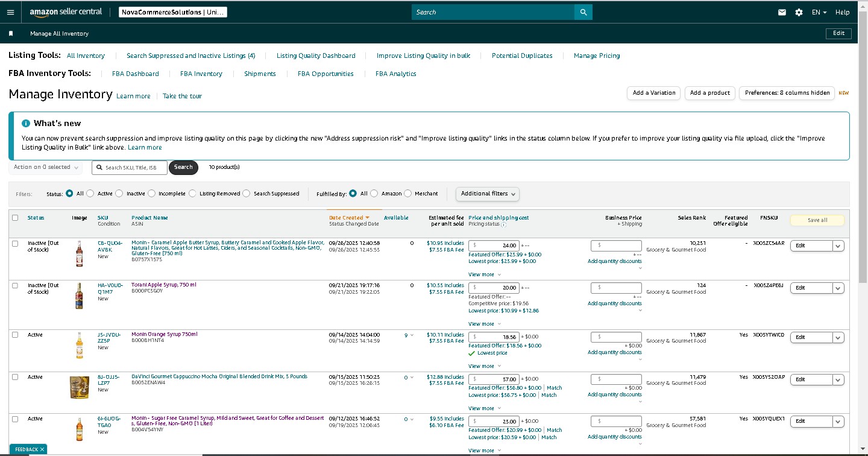Open Torani Apple Syrup product image

pyautogui.click(x=79, y=296)
